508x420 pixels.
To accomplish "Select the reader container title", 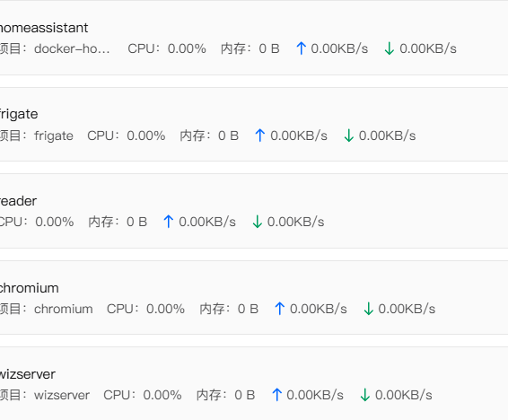I will [18, 201].
